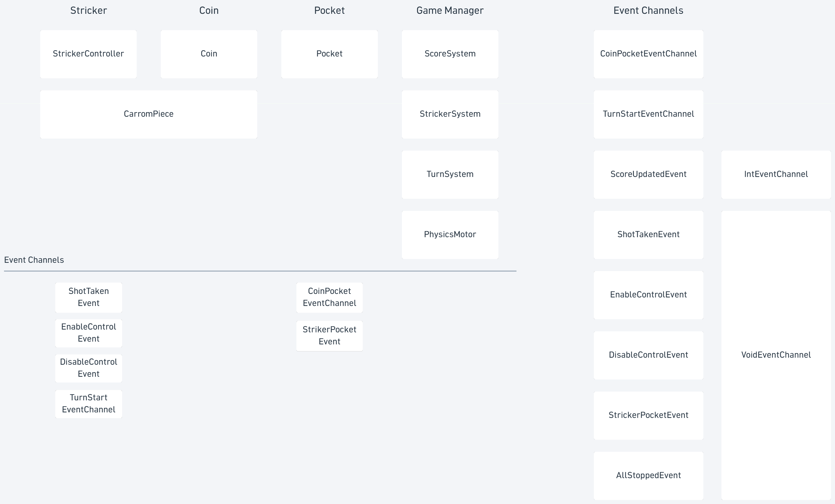Image resolution: width=835 pixels, height=504 pixels.
Task: Click the Pocket column heading
Action: pyautogui.click(x=329, y=11)
